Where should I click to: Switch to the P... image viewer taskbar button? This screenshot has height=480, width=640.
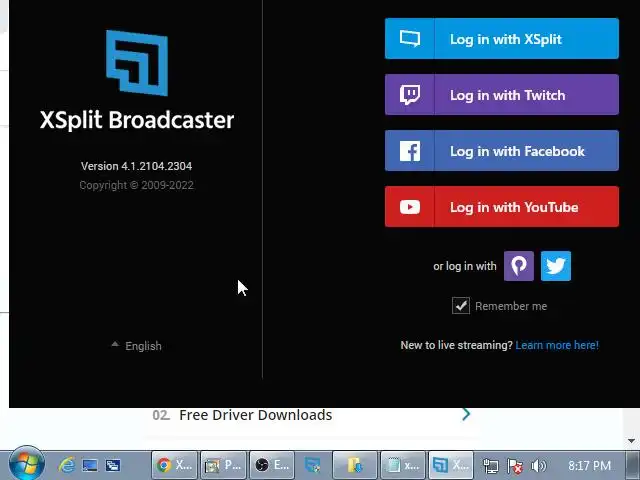(x=224, y=465)
